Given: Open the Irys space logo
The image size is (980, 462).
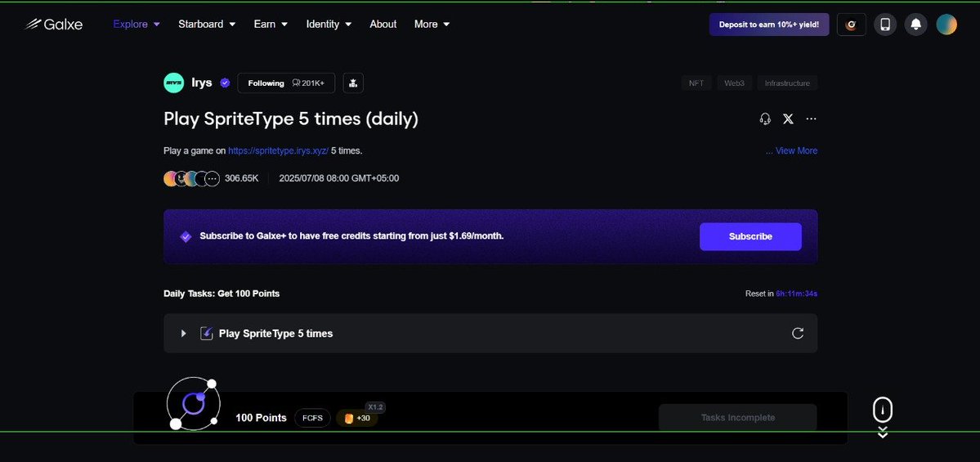Looking at the screenshot, I should tap(174, 83).
